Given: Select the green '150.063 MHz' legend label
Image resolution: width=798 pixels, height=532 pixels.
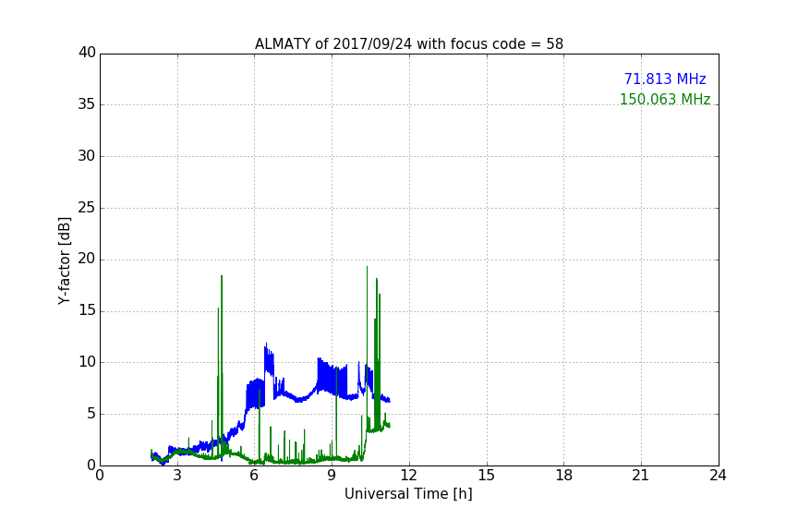Looking at the screenshot, I should (665, 99).
